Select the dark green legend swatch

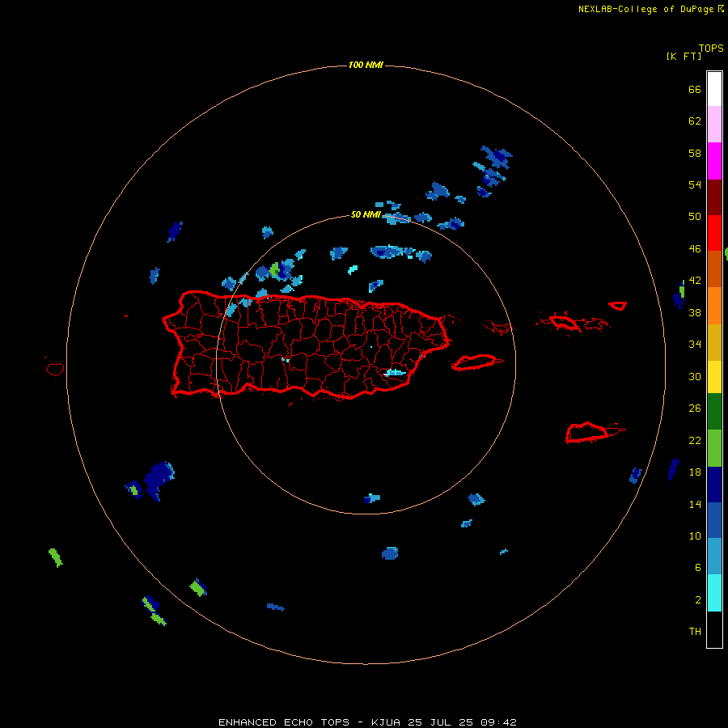[714, 412]
